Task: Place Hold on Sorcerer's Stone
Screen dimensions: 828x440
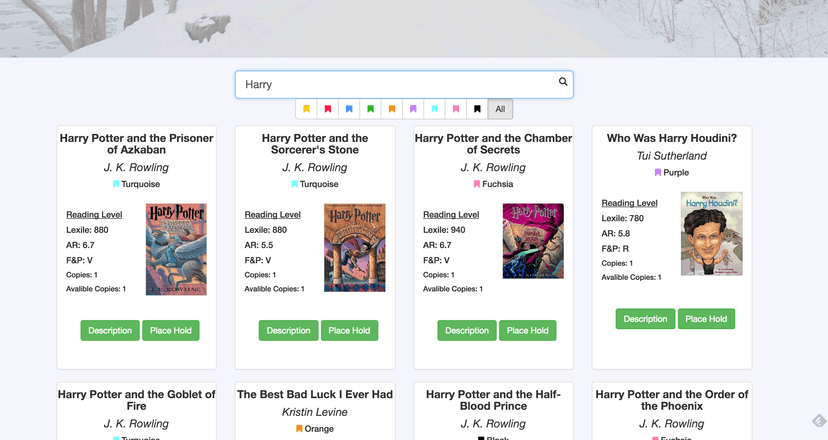Action: point(349,331)
